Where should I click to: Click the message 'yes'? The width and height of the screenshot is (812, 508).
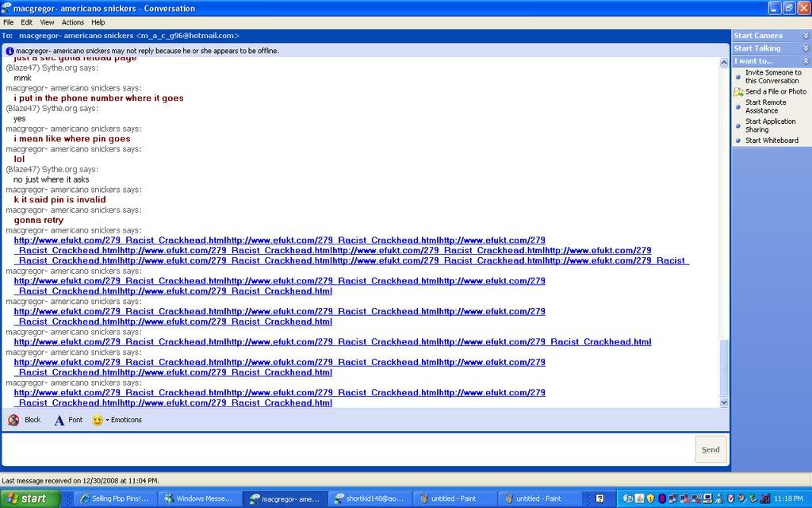[x=19, y=119]
